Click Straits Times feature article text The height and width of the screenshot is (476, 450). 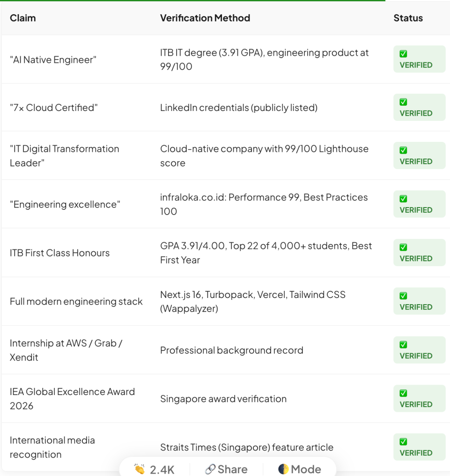247,447
